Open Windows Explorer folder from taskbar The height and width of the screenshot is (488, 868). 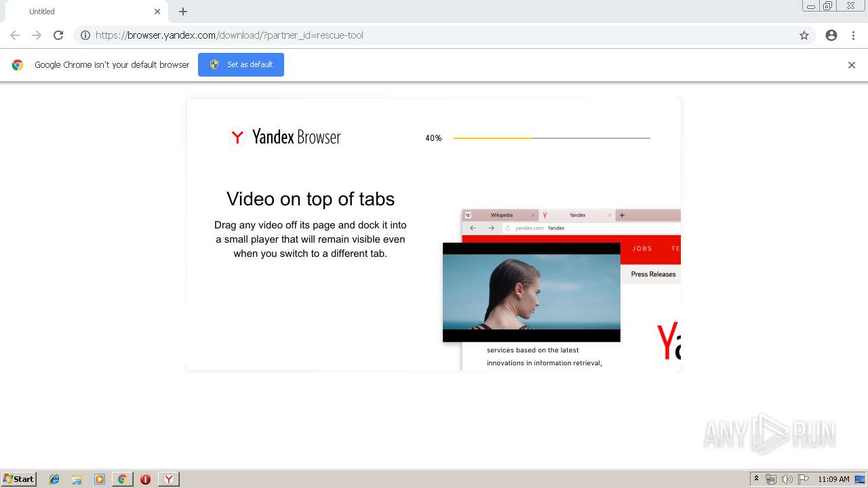77,479
